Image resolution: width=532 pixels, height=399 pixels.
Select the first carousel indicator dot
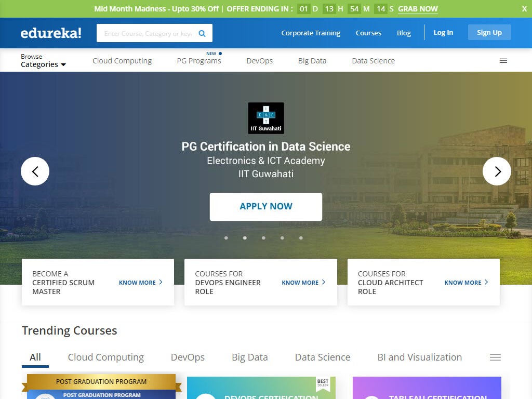coord(226,238)
